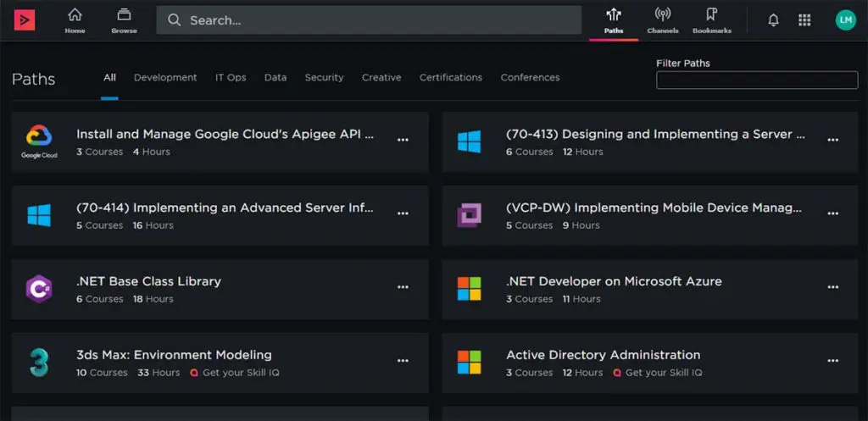
Task: Switch to the Creative tab
Action: (x=381, y=77)
